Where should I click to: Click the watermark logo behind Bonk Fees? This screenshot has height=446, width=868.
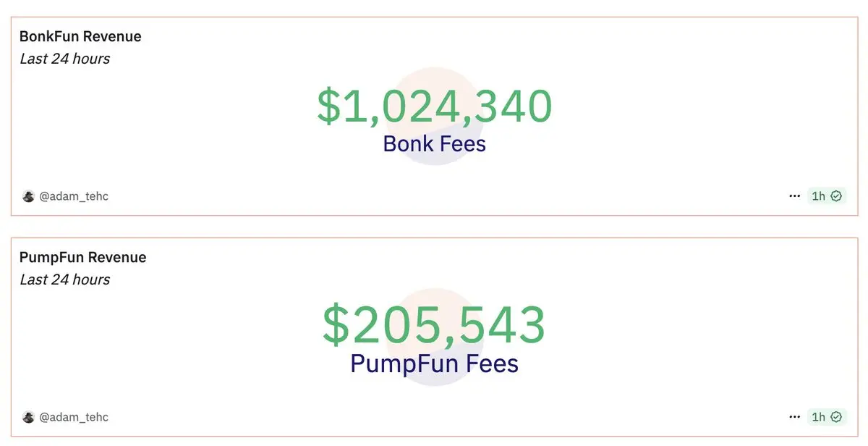pyautogui.click(x=434, y=116)
